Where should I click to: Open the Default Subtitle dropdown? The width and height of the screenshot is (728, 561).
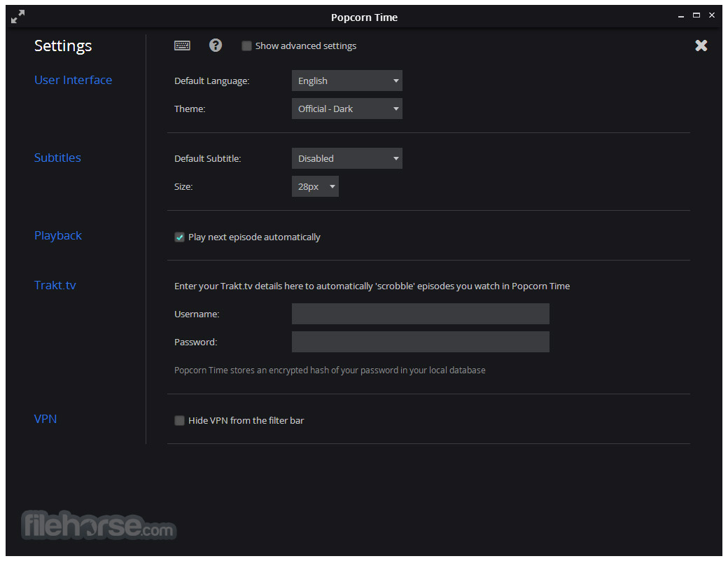(x=346, y=158)
